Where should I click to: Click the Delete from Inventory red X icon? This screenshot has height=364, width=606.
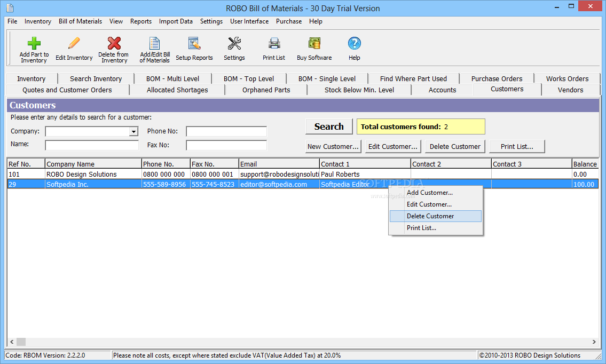114,43
